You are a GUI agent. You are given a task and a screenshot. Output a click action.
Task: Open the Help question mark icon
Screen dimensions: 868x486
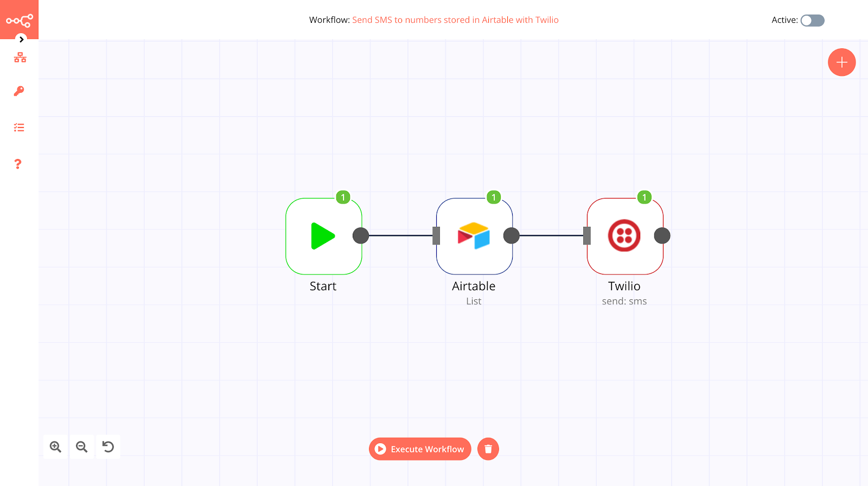(18, 164)
